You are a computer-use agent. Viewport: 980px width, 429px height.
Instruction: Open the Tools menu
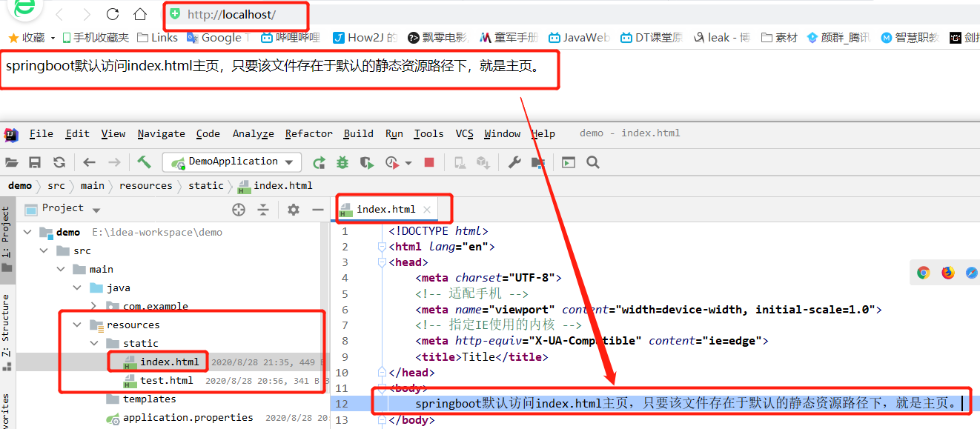click(429, 133)
